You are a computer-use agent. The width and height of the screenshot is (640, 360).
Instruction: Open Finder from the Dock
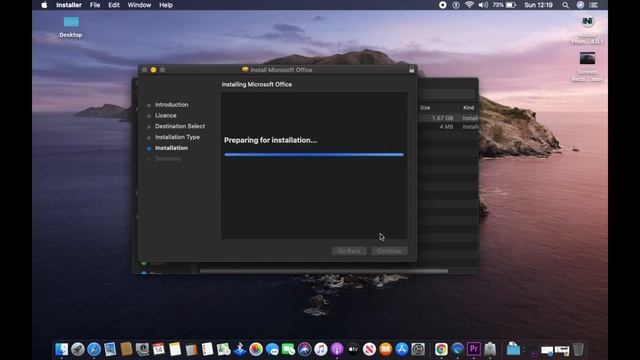pyautogui.click(x=61, y=349)
